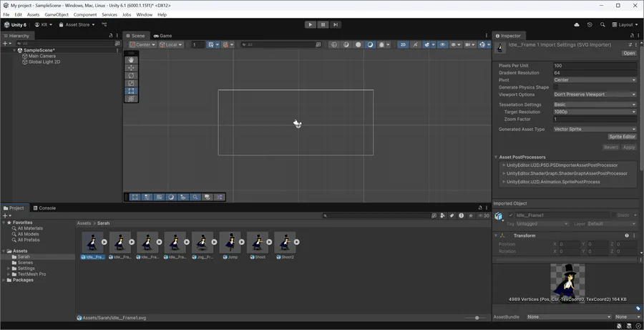644x330 pixels.
Task: Select Main Camera in Hierarchy
Action: tap(42, 56)
